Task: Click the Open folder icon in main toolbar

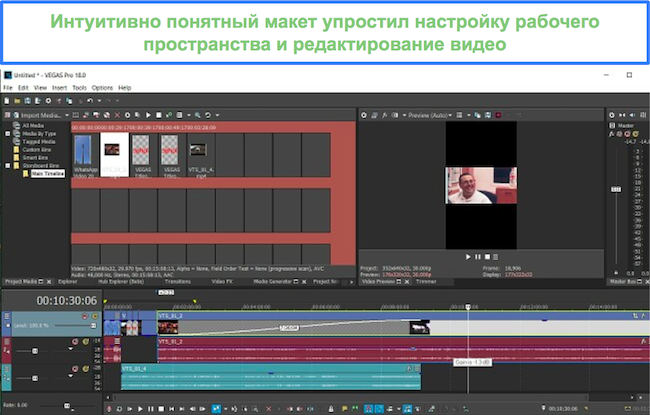Action: click(x=17, y=101)
